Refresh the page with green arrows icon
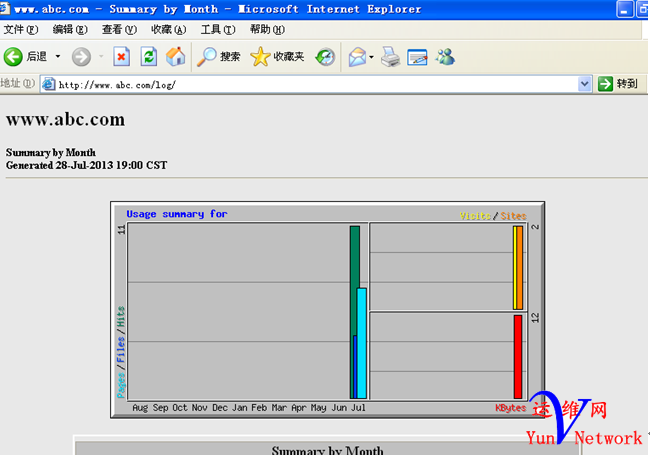 (148, 57)
